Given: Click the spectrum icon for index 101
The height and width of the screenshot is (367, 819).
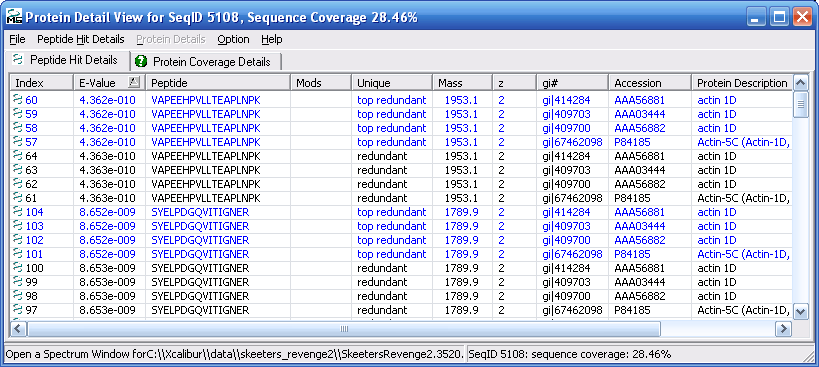Looking at the screenshot, I should (19, 254).
